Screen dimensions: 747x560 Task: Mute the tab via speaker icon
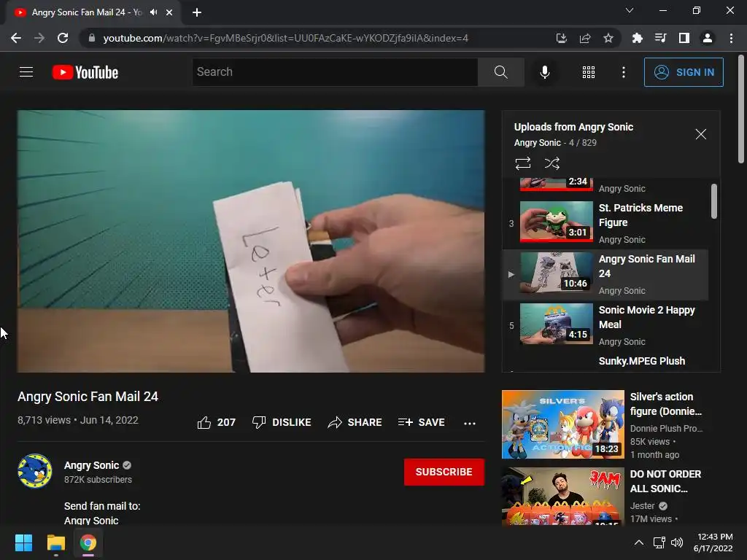point(153,12)
